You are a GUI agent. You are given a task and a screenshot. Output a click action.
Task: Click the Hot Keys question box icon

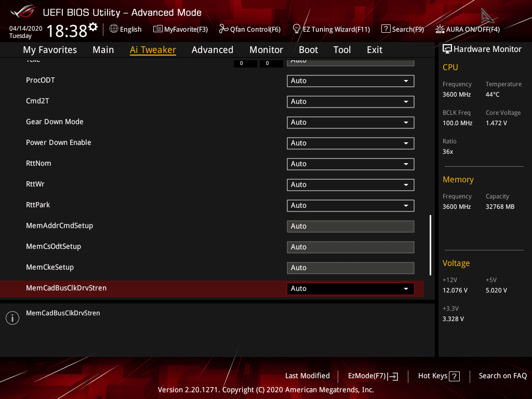(454, 376)
